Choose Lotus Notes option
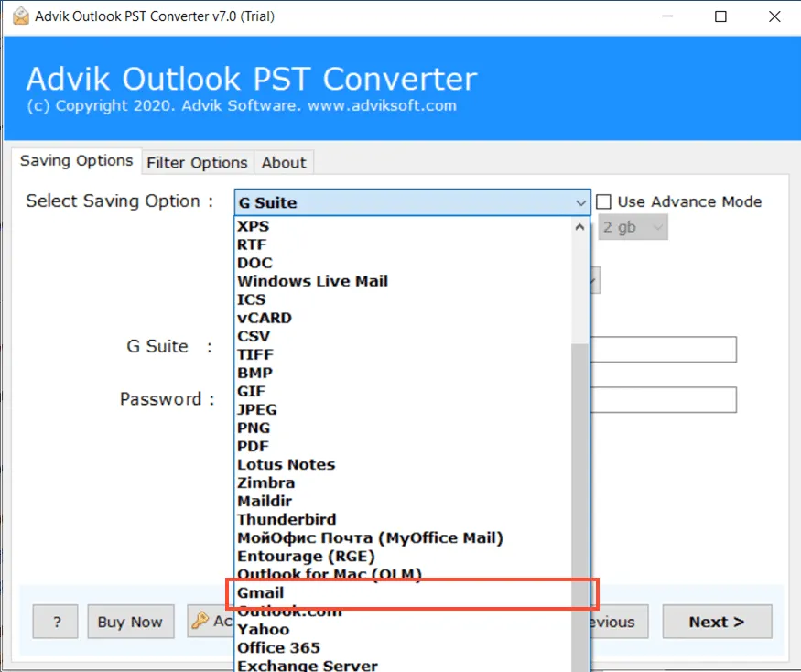This screenshot has height=672, width=801. click(404, 464)
